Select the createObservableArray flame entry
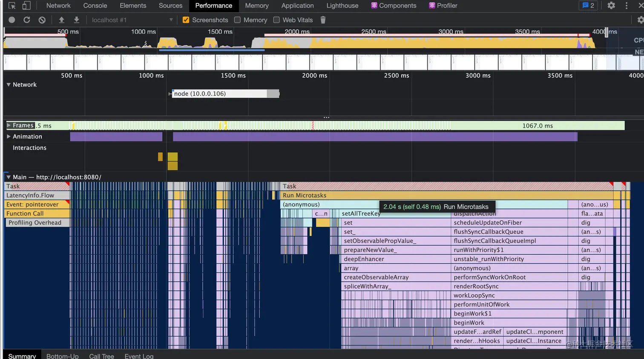 point(396,277)
